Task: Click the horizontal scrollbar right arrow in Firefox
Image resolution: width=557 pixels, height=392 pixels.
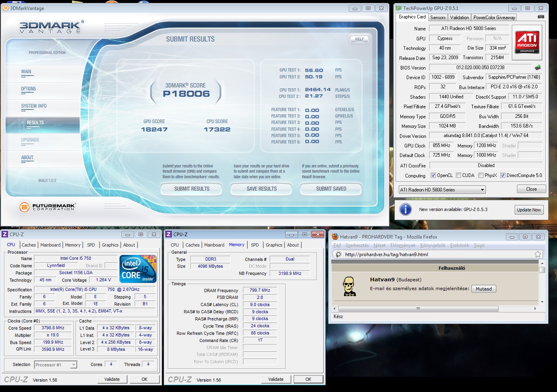Action: (x=535, y=308)
